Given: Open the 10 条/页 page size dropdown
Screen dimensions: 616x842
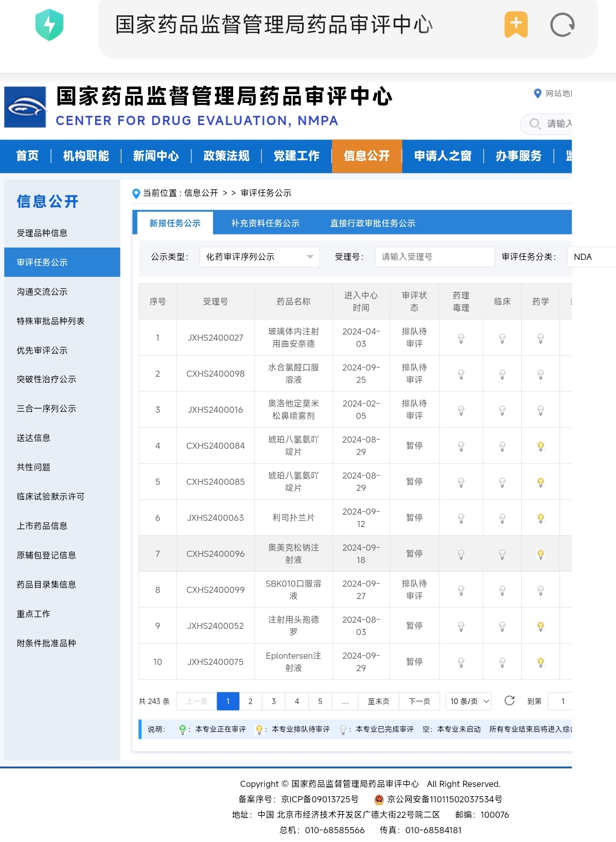Looking at the screenshot, I should 469,701.
